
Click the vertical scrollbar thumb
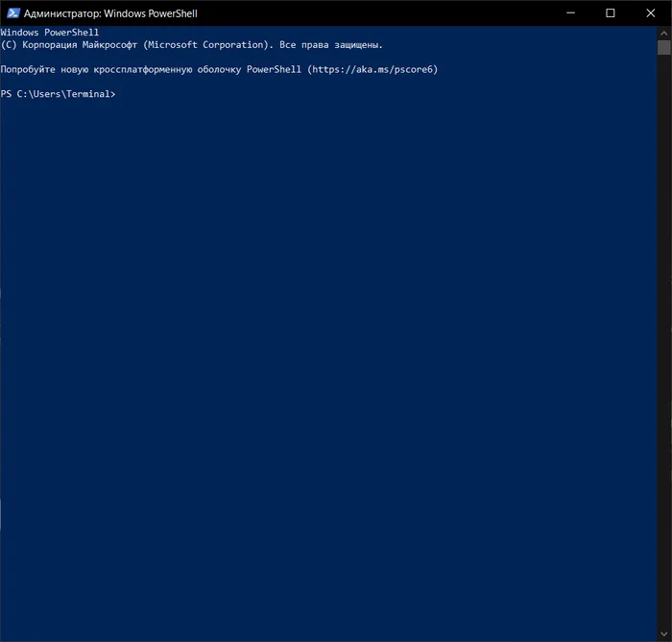pos(663,47)
